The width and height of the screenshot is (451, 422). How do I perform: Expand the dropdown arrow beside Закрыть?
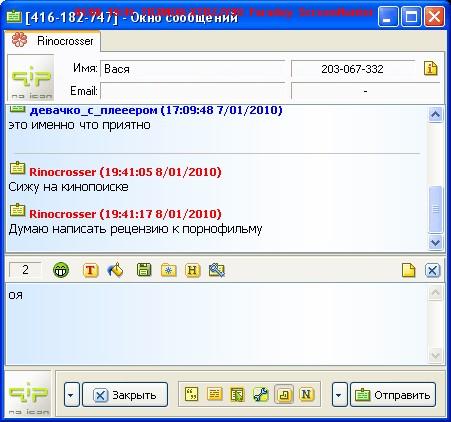coord(72,395)
